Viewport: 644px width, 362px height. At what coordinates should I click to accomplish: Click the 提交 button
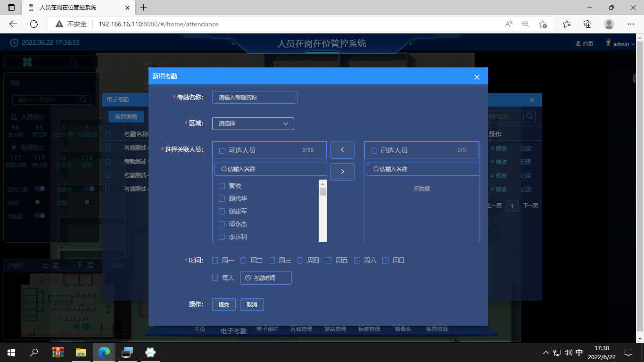223,304
